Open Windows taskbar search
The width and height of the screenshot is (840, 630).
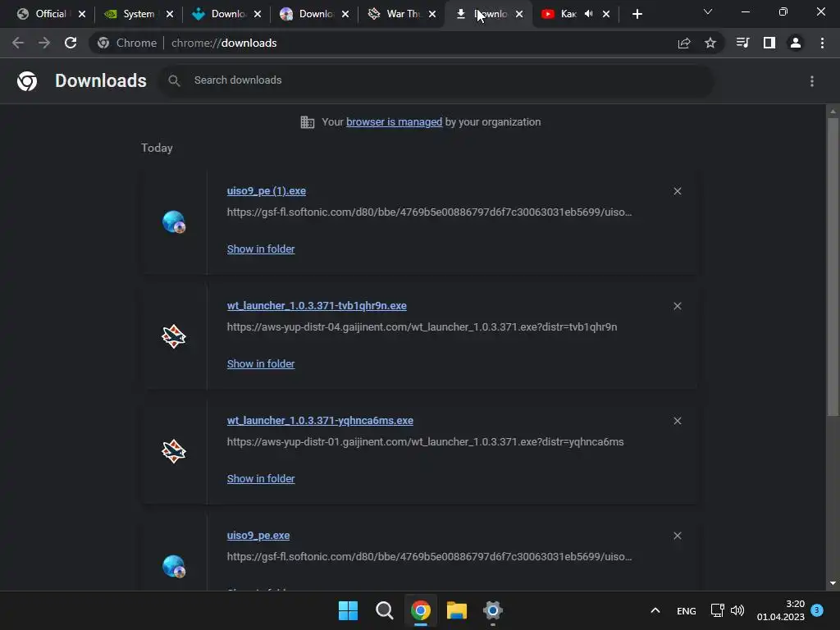(x=385, y=610)
